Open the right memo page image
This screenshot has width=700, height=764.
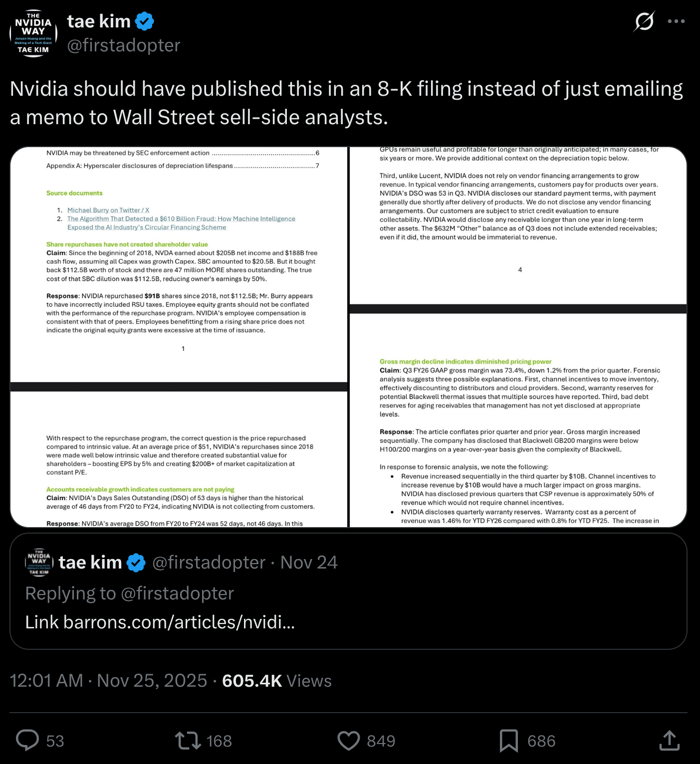pyautogui.click(x=518, y=337)
